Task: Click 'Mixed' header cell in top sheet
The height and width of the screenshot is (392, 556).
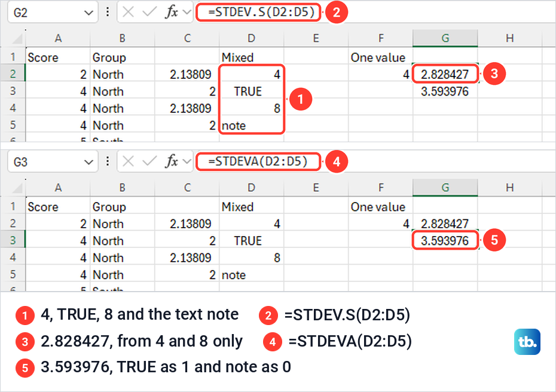Action: pos(252,57)
